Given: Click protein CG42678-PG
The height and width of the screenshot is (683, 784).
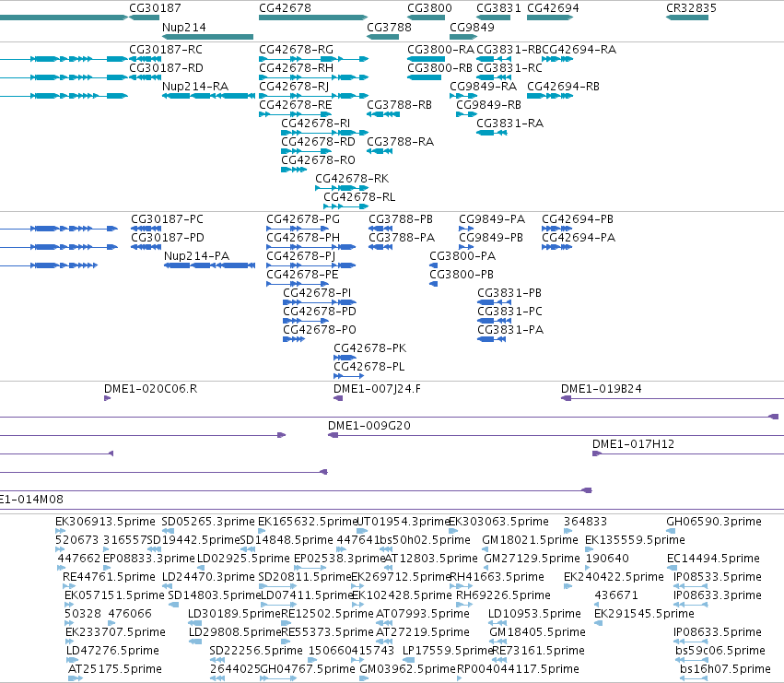Looking at the screenshot, I should [303, 219].
